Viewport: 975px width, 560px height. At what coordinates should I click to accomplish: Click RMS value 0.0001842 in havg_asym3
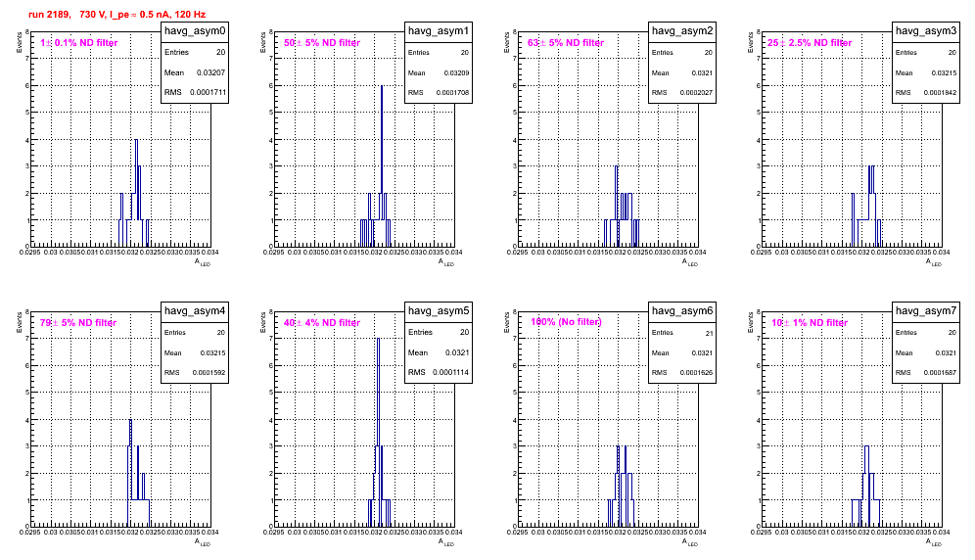pyautogui.click(x=940, y=93)
